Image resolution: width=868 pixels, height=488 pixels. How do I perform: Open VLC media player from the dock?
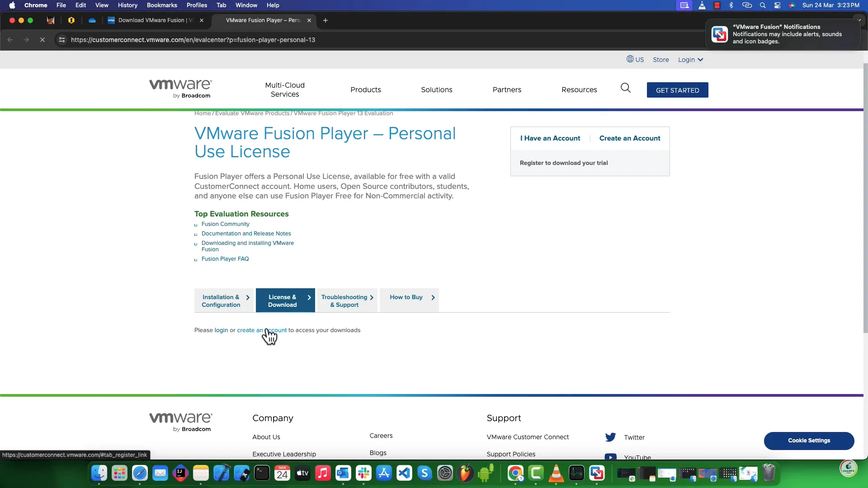[556, 473]
